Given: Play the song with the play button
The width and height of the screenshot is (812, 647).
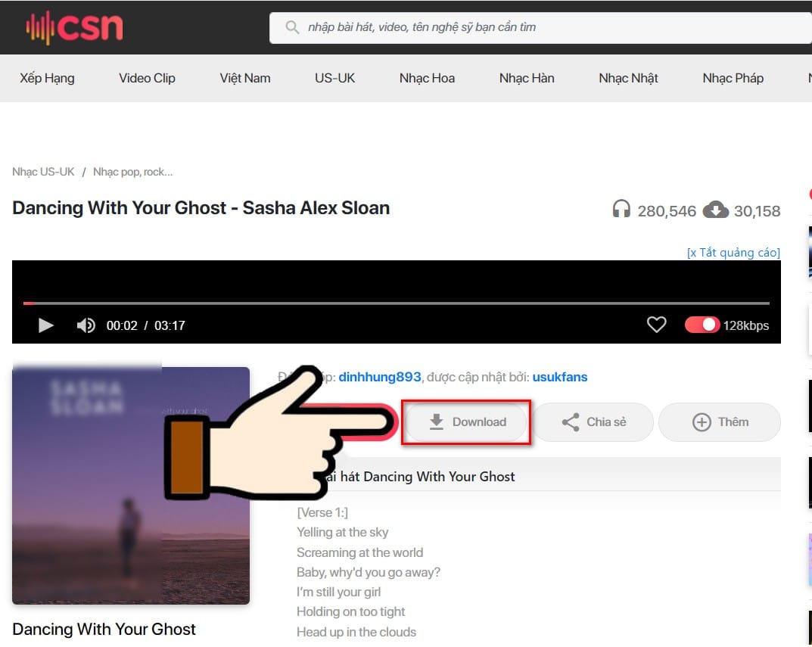Looking at the screenshot, I should click(x=45, y=325).
